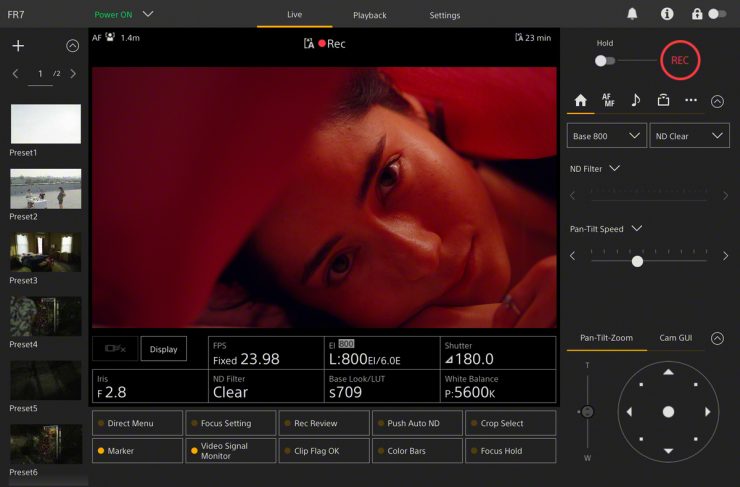Open the Base 800 dropdown
740x487 pixels.
tap(606, 136)
